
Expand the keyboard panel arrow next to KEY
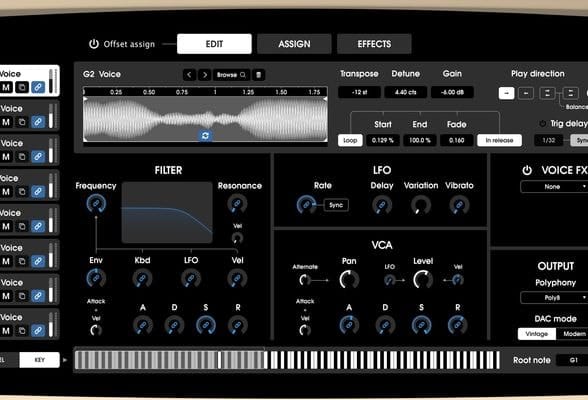click(x=65, y=360)
